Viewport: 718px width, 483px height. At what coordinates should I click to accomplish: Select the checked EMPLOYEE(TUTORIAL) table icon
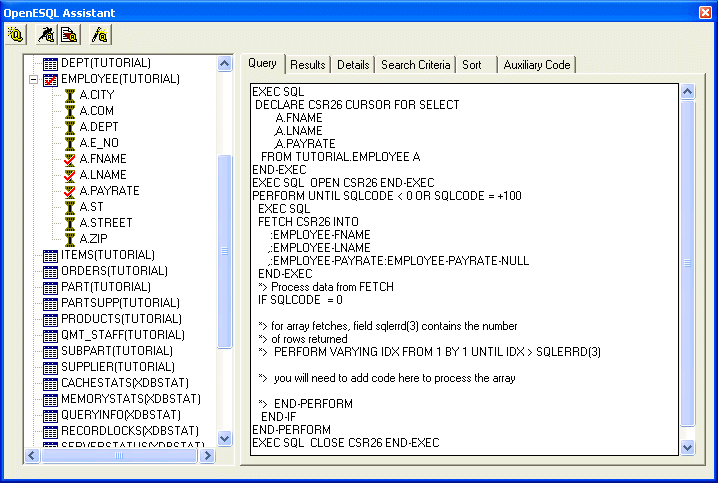pos(51,79)
